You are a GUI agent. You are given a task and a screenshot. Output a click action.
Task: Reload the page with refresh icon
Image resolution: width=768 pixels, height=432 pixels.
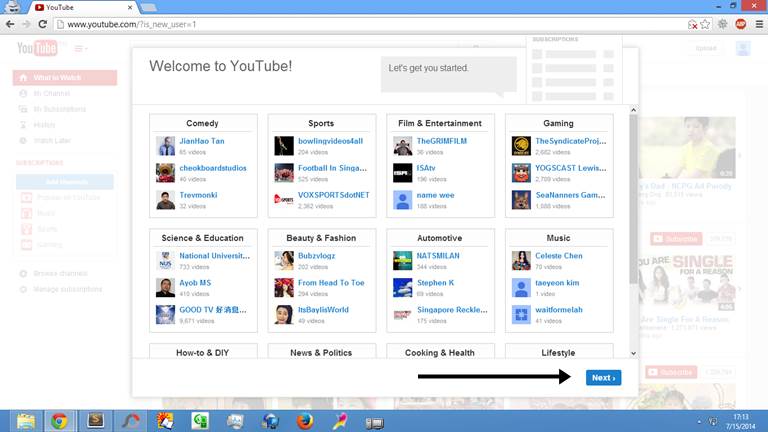click(x=43, y=24)
